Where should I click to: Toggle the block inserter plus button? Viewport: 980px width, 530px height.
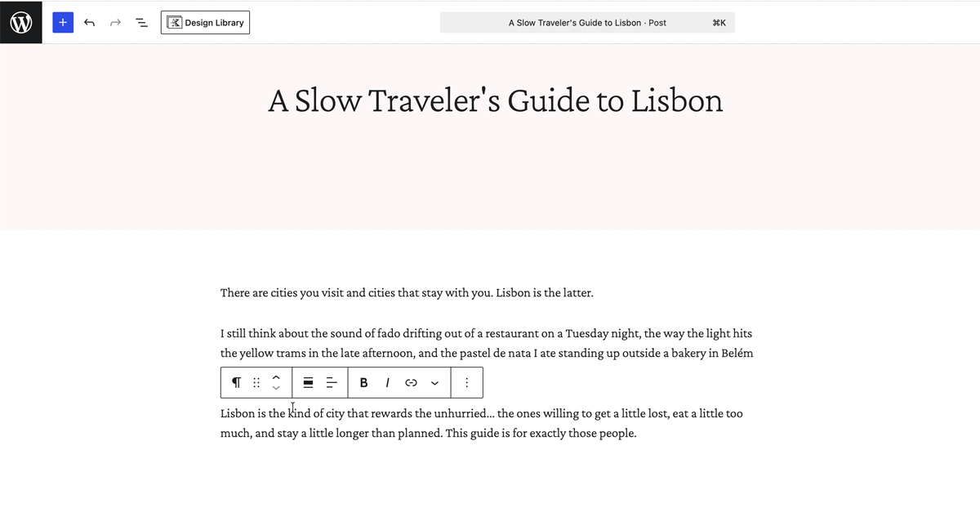[63, 22]
